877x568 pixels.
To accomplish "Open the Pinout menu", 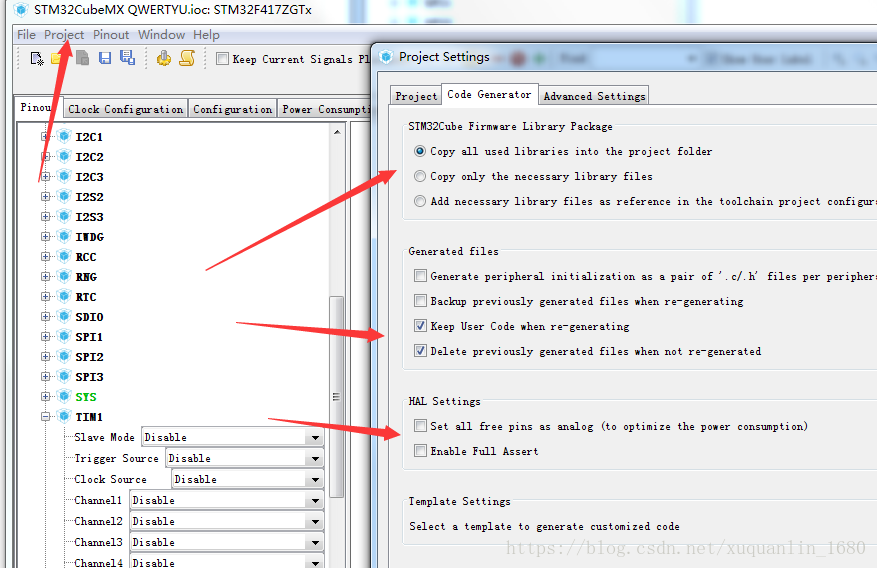I will tap(111, 35).
